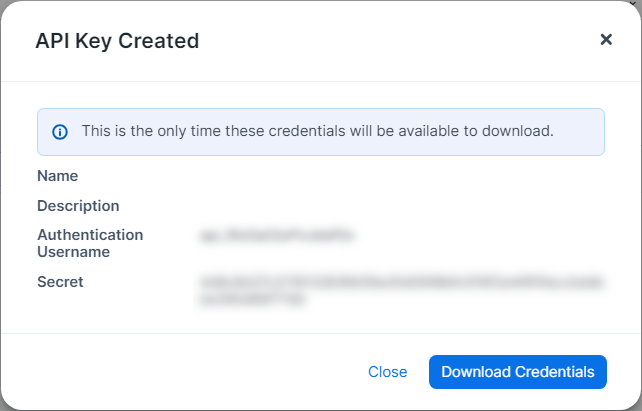Select the first line of the blurred secret
Viewport: 642px width, 411px height.
[402, 283]
